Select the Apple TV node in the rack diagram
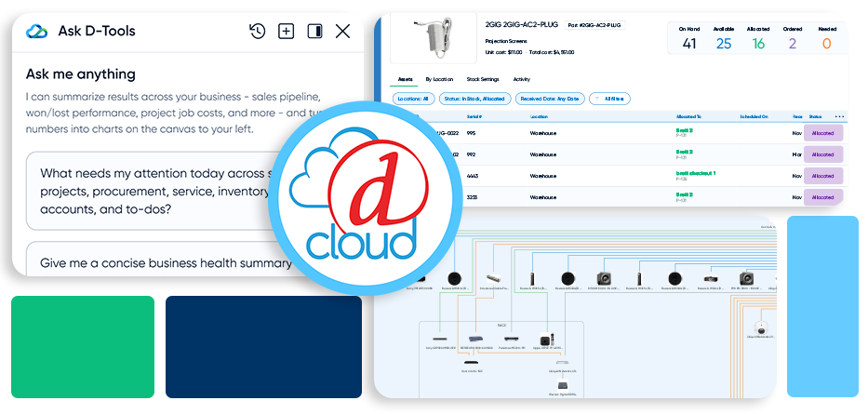The image size is (868, 414). click(547, 340)
